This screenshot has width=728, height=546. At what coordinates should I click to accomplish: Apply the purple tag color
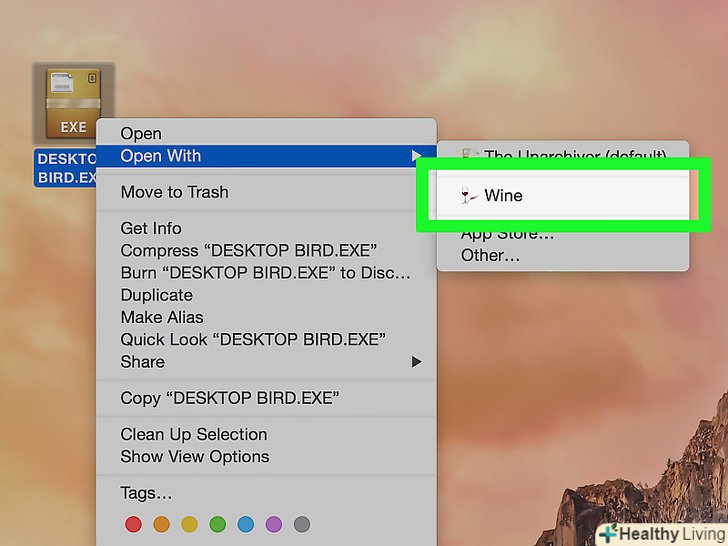click(274, 525)
